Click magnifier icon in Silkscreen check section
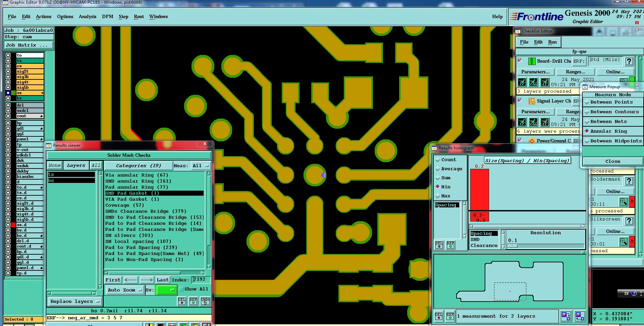The image size is (644, 326). pos(624,242)
